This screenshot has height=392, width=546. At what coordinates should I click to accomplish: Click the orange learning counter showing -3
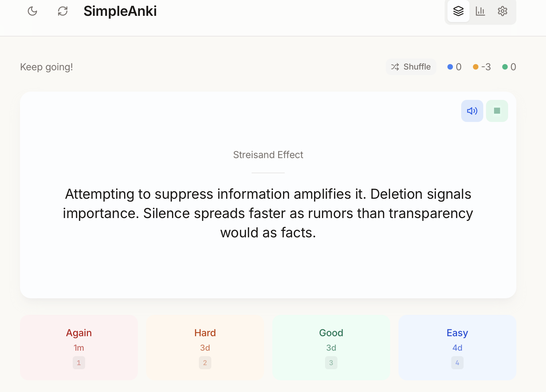pos(482,66)
